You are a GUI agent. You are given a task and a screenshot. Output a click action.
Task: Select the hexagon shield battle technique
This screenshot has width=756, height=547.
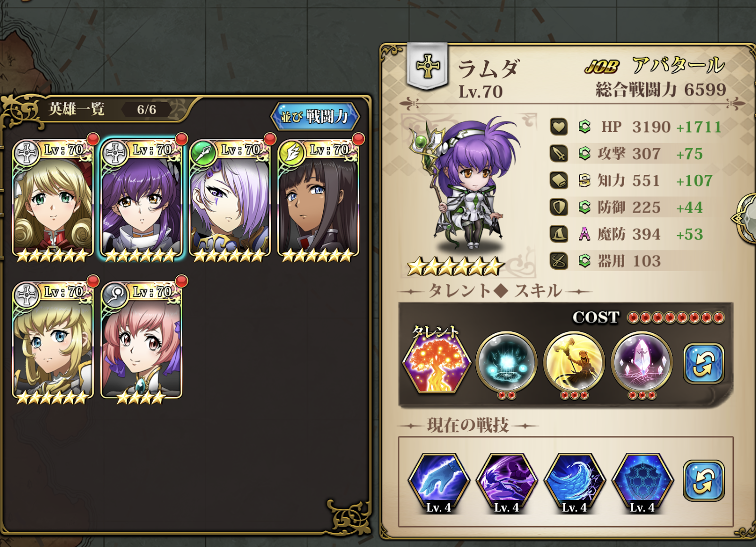(642, 483)
